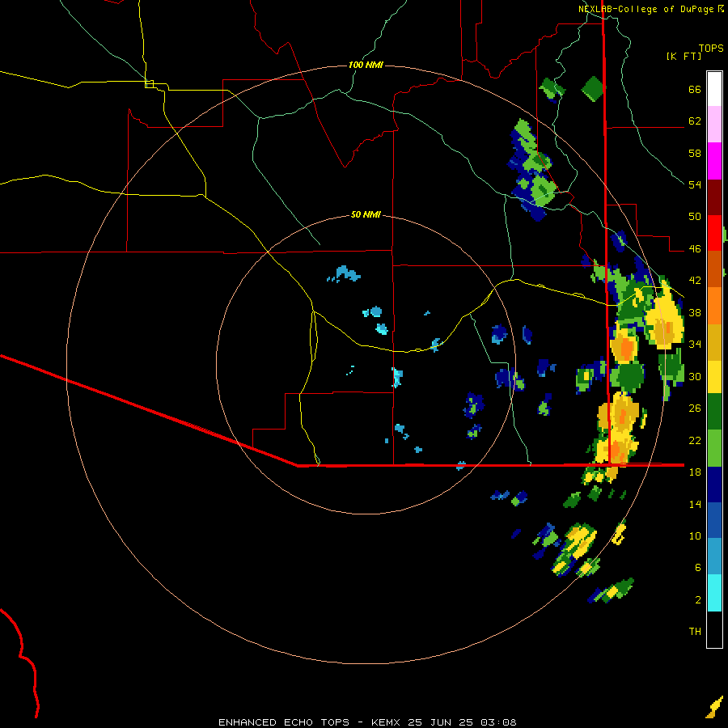The width and height of the screenshot is (728, 728).
Task: Click the yellow lightning bolt icon
Action: click(714, 707)
